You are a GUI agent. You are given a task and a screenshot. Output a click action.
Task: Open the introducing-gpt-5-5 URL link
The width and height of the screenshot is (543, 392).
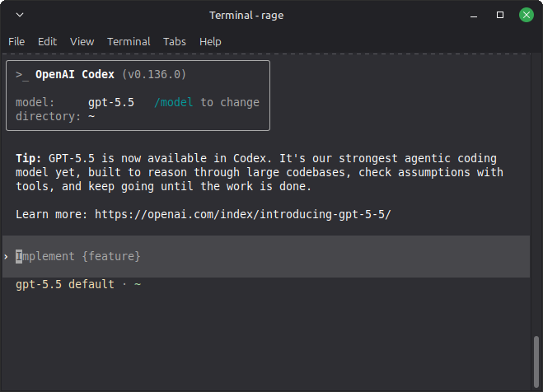coord(243,214)
